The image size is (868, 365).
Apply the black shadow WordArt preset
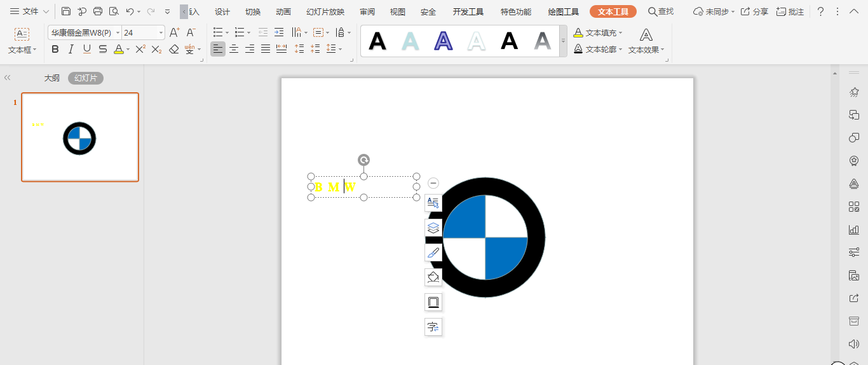coord(378,41)
